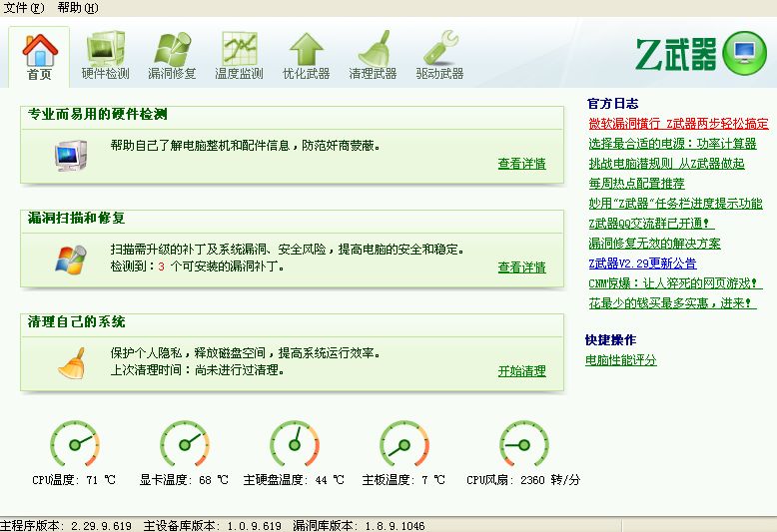777x532 pixels.
Task: Open the 首页 home tab
Action: pyautogui.click(x=39, y=57)
